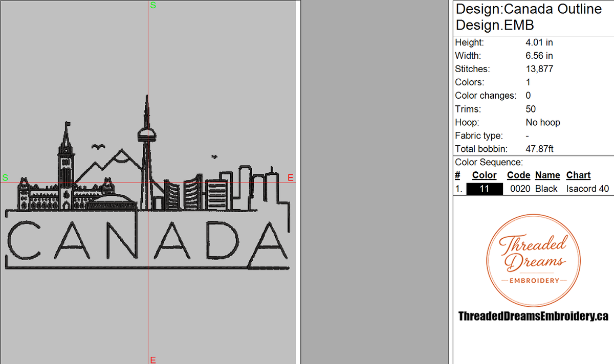The height and width of the screenshot is (364, 614).
Task: Click the 'Name' column header
Action: (x=547, y=175)
